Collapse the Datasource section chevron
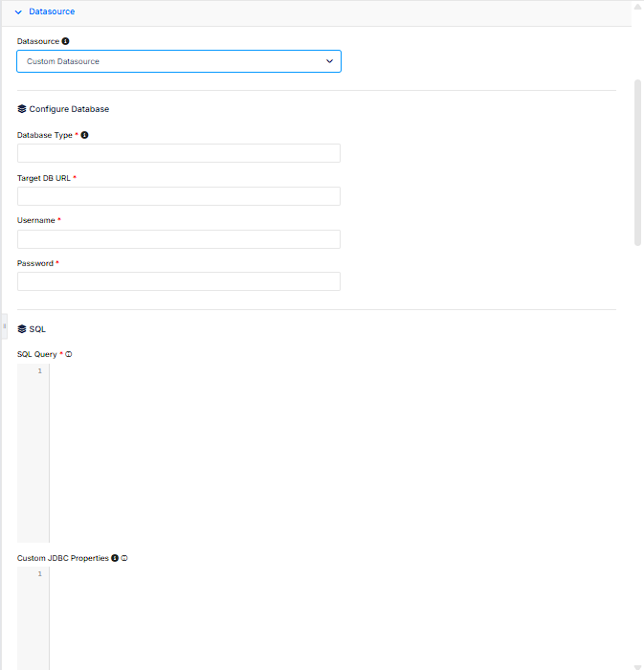644x670 pixels. click(18, 11)
